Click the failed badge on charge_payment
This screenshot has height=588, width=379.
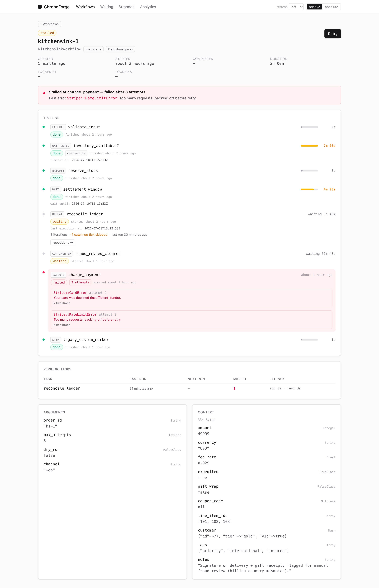[59, 282]
